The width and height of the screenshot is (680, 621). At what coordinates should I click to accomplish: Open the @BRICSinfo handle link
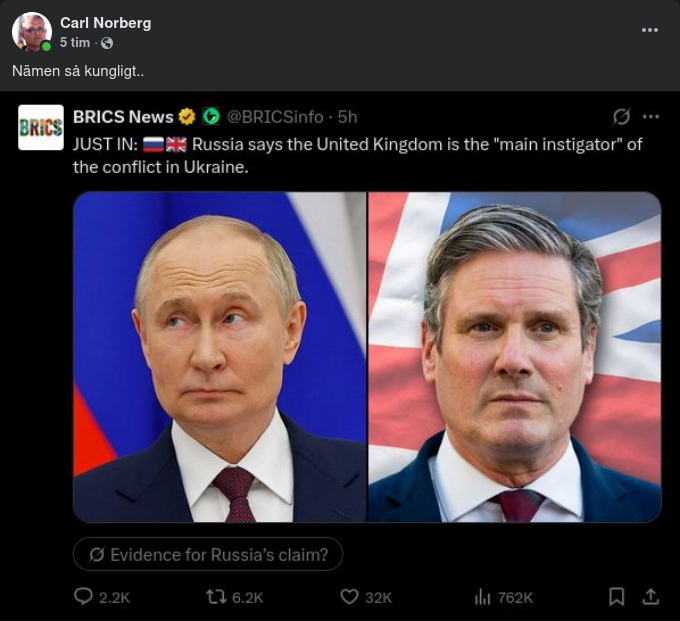[277, 117]
